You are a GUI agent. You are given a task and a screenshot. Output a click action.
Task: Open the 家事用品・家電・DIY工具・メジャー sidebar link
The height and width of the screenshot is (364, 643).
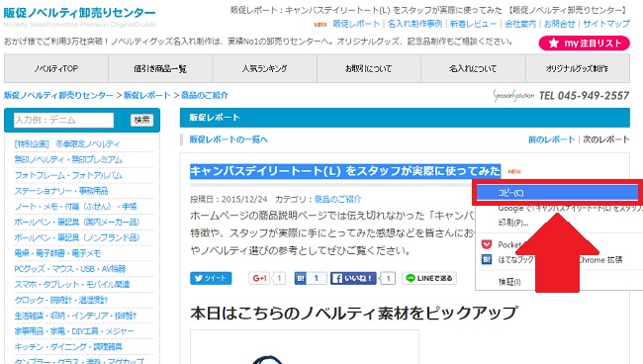coord(74,330)
